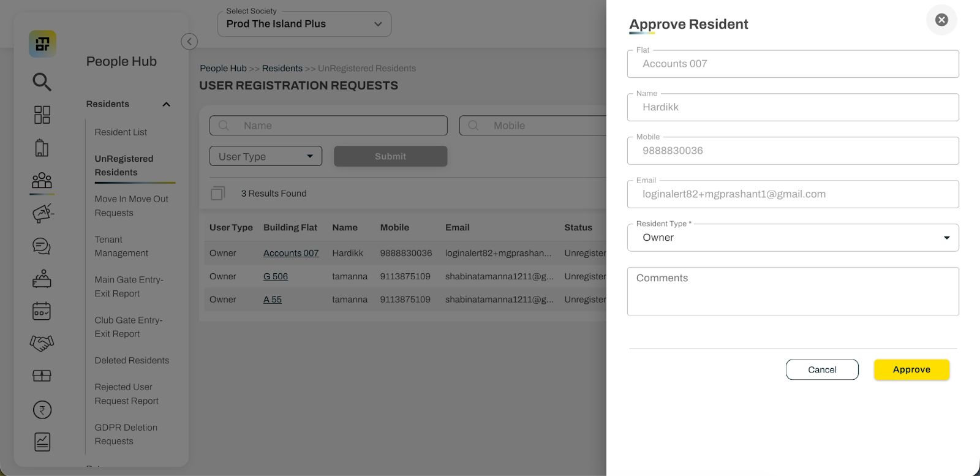Screen dimensions: 980x476
Task: Open GDPR Deletion Requests menu item
Action: point(126,434)
